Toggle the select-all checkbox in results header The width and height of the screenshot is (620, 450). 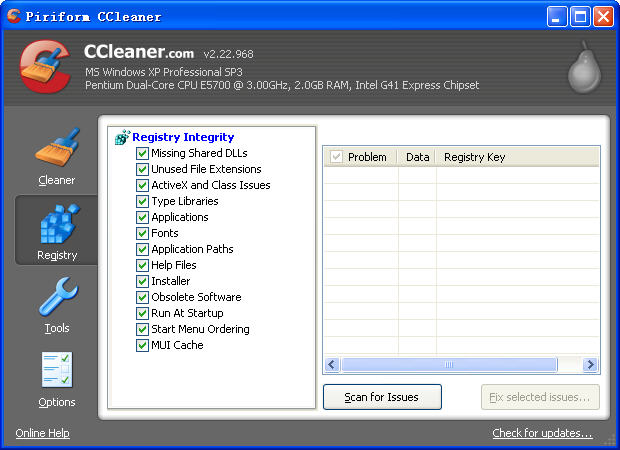coord(336,157)
